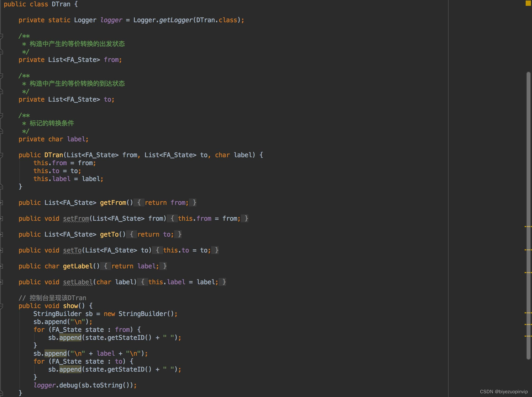Expand the folded getLabel() method

(x=1, y=266)
